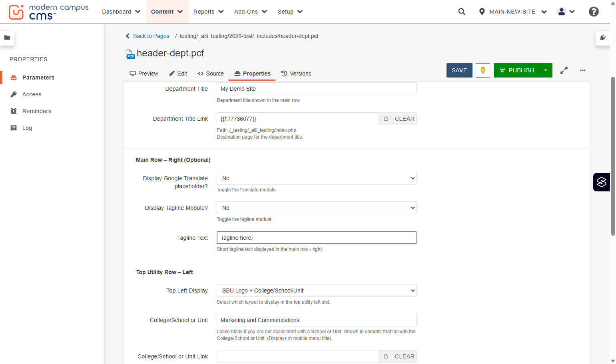Open Display Google Translate placeholder dropdown
Screen dimensions: 616x364
click(x=317, y=178)
